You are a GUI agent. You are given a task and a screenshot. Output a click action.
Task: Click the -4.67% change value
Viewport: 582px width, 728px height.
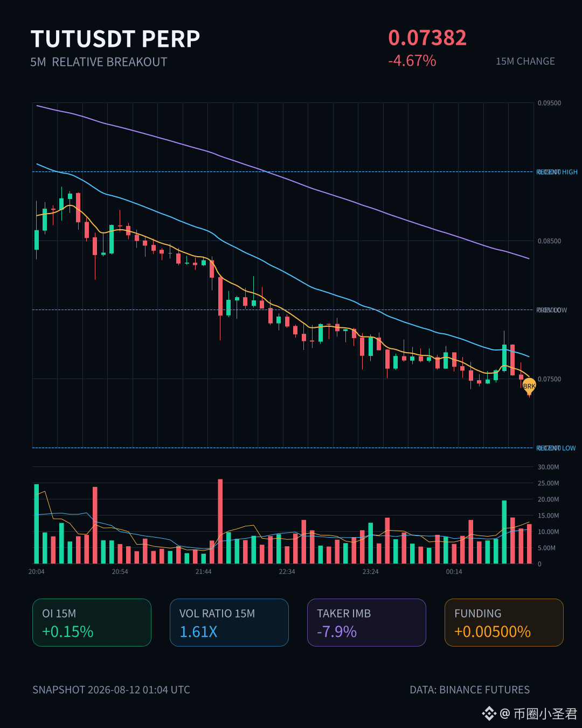click(x=412, y=60)
